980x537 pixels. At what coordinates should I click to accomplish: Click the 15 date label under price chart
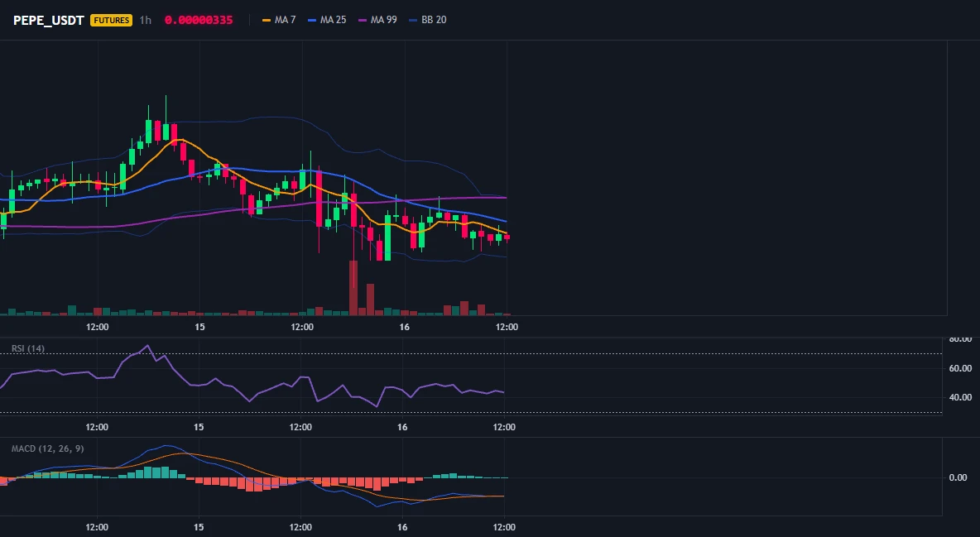point(199,327)
